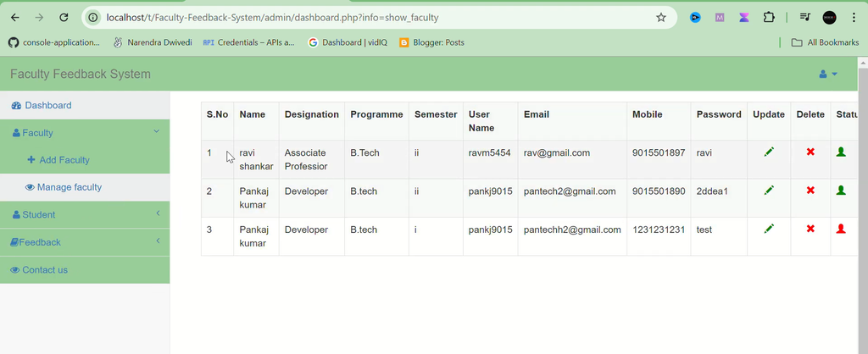Open the Dashboard | vidIQ bookmark
Viewport: 868px width, 354px height.
(x=348, y=42)
